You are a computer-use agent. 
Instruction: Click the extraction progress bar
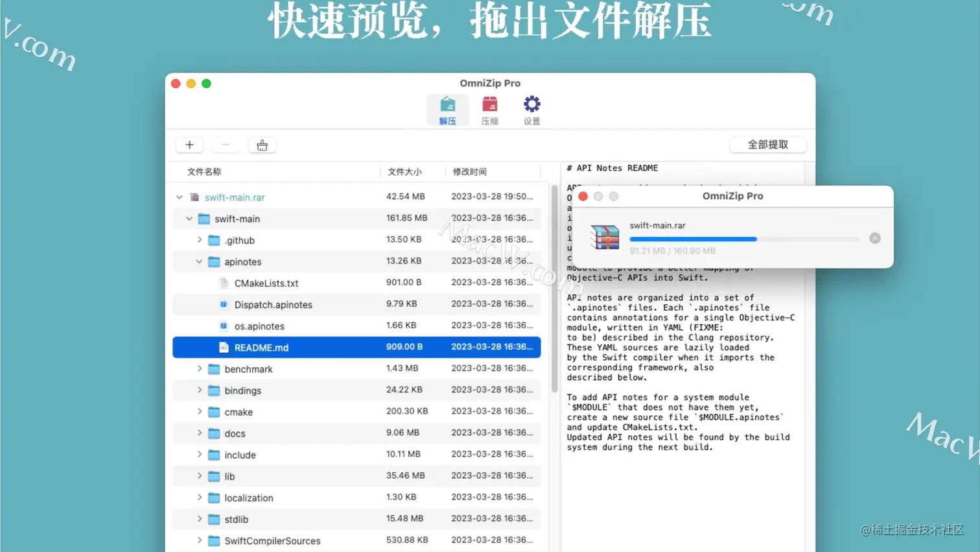tap(744, 239)
